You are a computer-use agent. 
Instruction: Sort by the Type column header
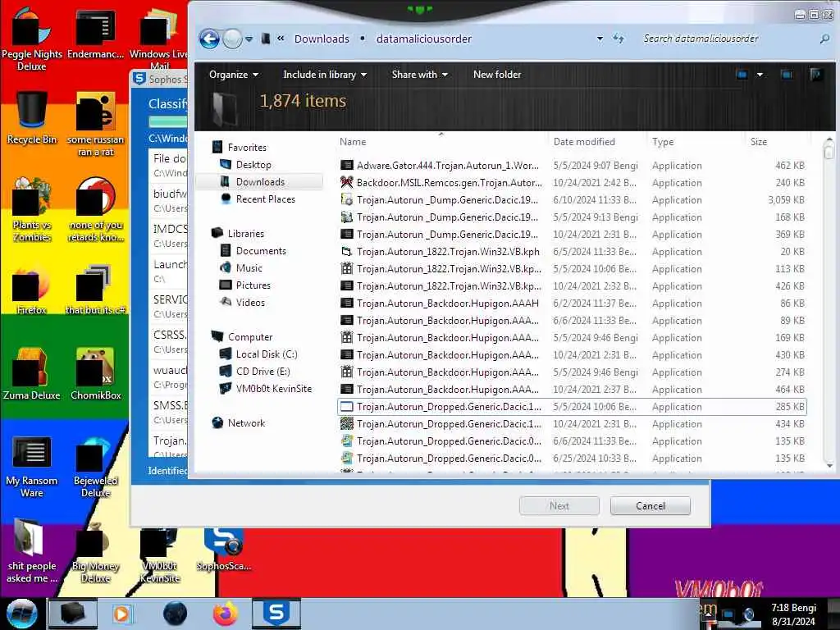coord(663,142)
